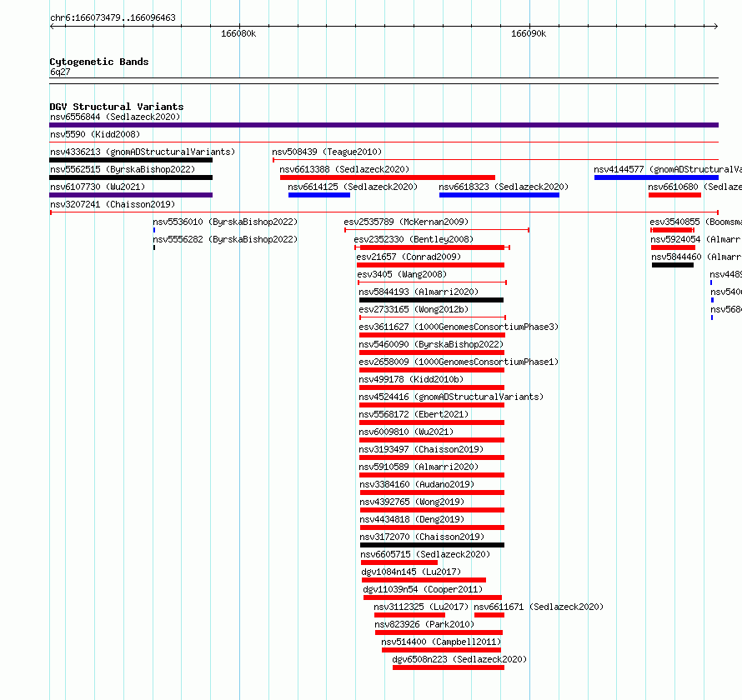The image size is (742, 700).
Task: Click the Cytogenetic Bands track title
Action: pyautogui.click(x=99, y=62)
